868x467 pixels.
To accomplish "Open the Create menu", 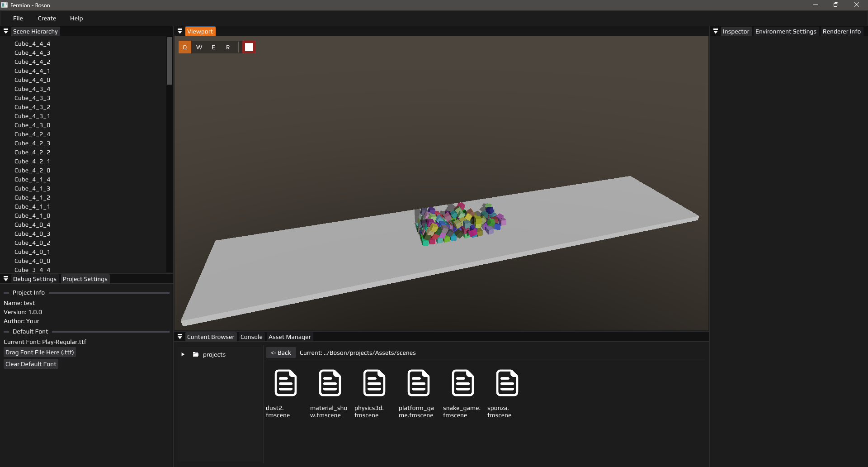I will point(47,18).
